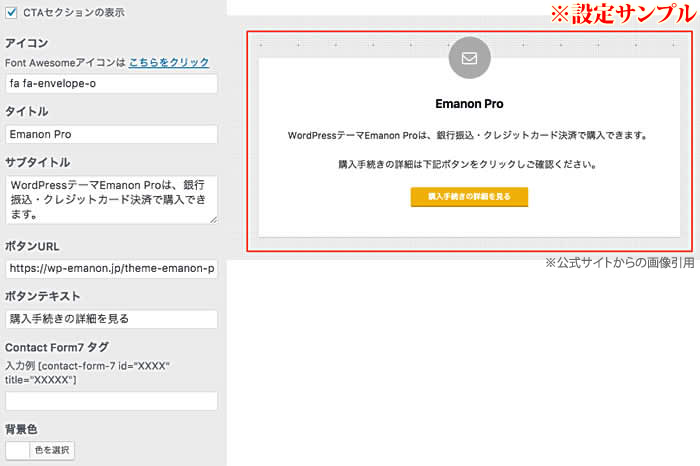
Task: Click the 背景色 label
Action: (21, 429)
